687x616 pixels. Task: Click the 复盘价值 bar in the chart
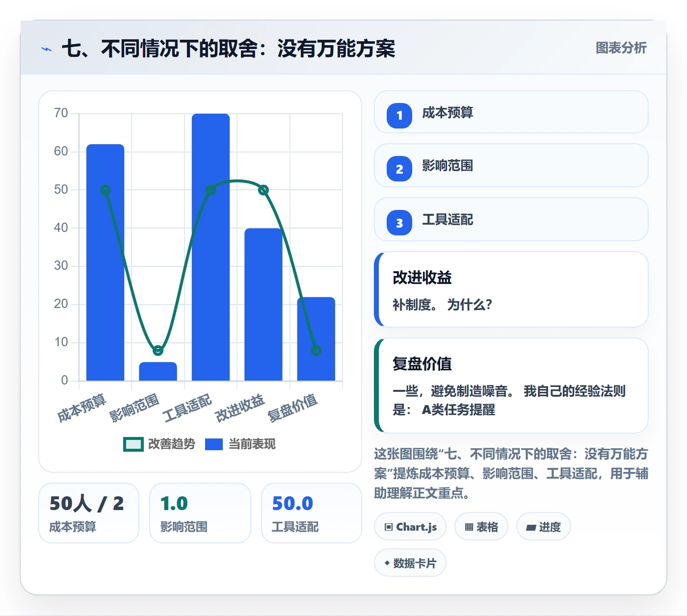coord(316,339)
